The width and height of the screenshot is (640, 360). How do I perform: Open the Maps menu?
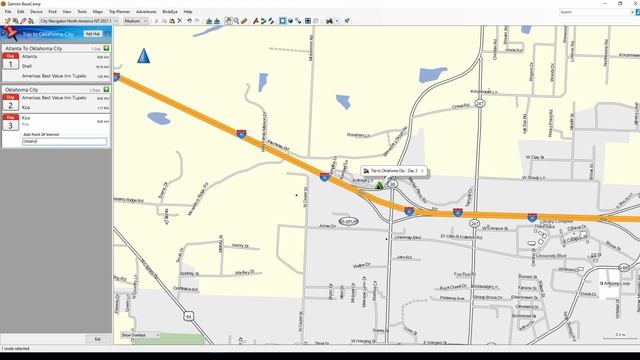point(98,12)
